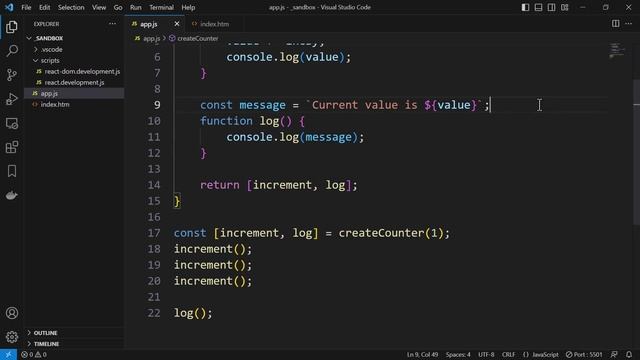
Task: Open the Explorer view in activity bar
Action: pyautogui.click(x=12, y=27)
